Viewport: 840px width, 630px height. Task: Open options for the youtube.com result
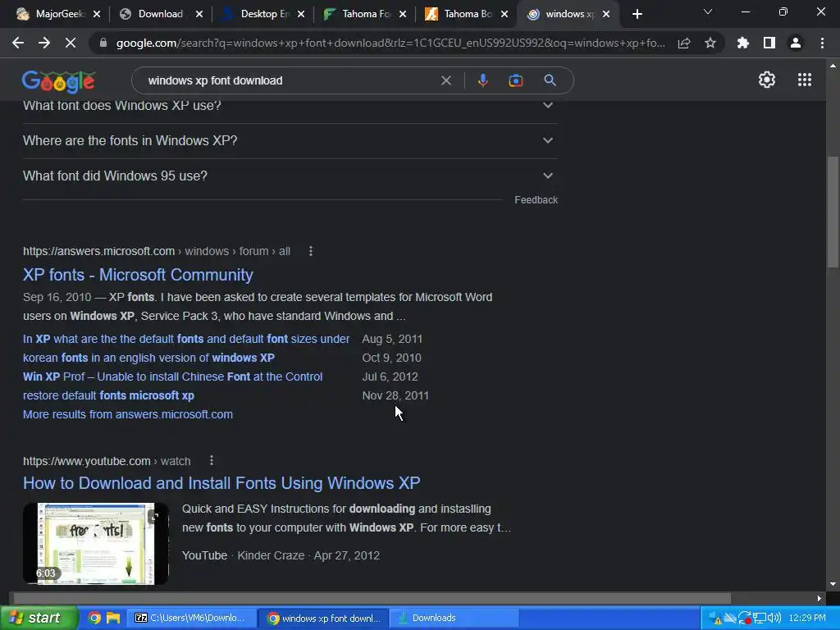(x=212, y=460)
